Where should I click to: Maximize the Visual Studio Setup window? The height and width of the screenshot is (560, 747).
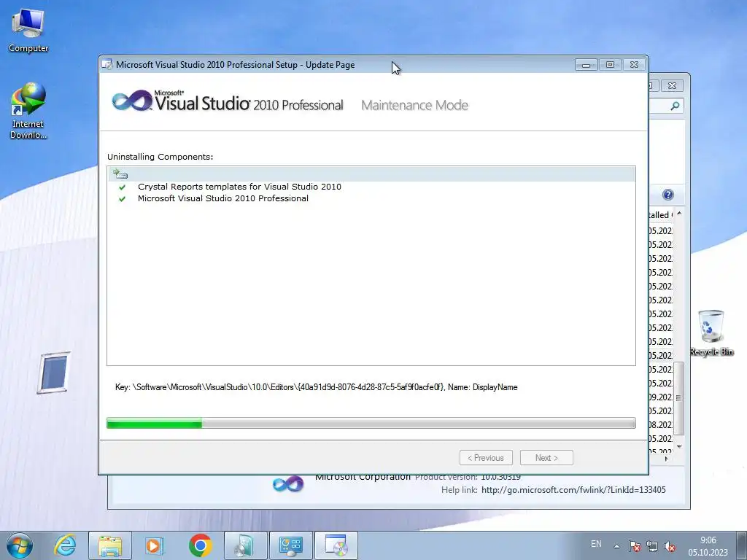(x=610, y=65)
